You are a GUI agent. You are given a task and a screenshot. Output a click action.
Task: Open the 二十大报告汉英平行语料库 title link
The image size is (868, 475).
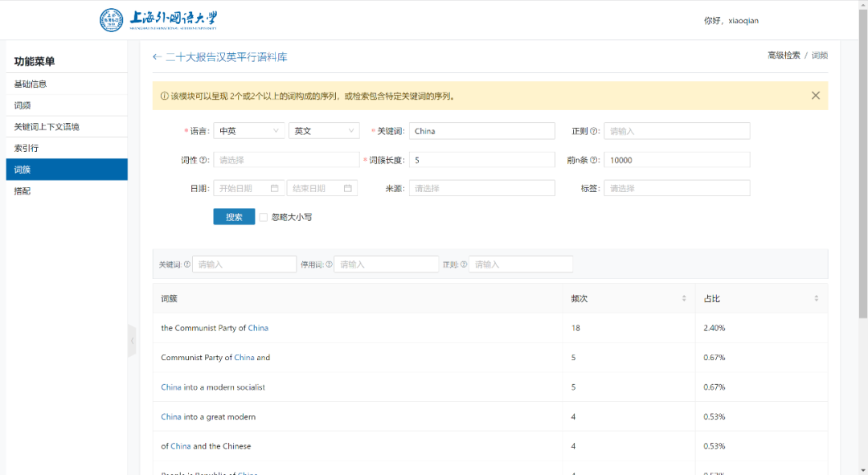(227, 57)
